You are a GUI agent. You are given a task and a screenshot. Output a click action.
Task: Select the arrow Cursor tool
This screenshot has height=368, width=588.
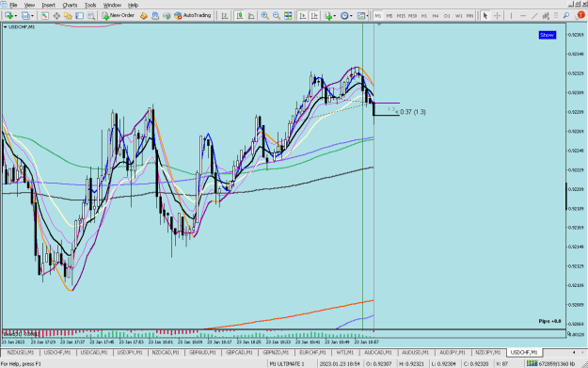[x=485, y=16]
